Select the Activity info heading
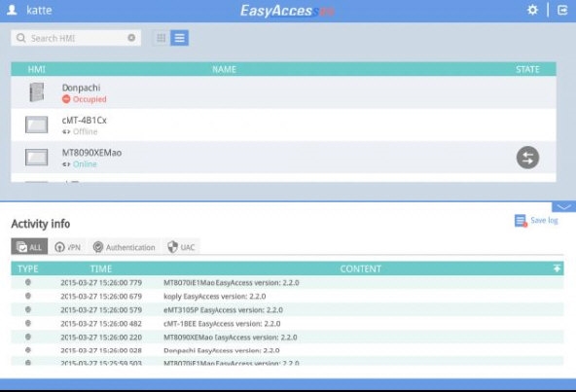Viewport: 576px width, 392px height. click(x=41, y=224)
